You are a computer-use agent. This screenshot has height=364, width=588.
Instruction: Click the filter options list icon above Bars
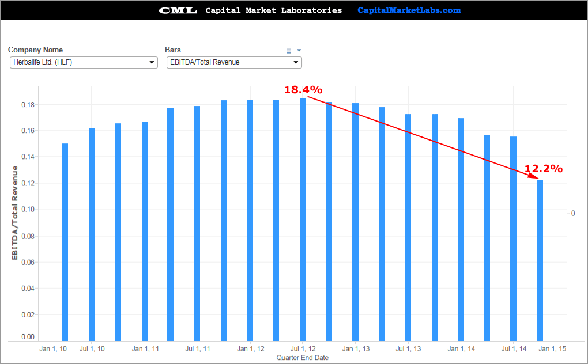pyautogui.click(x=289, y=51)
